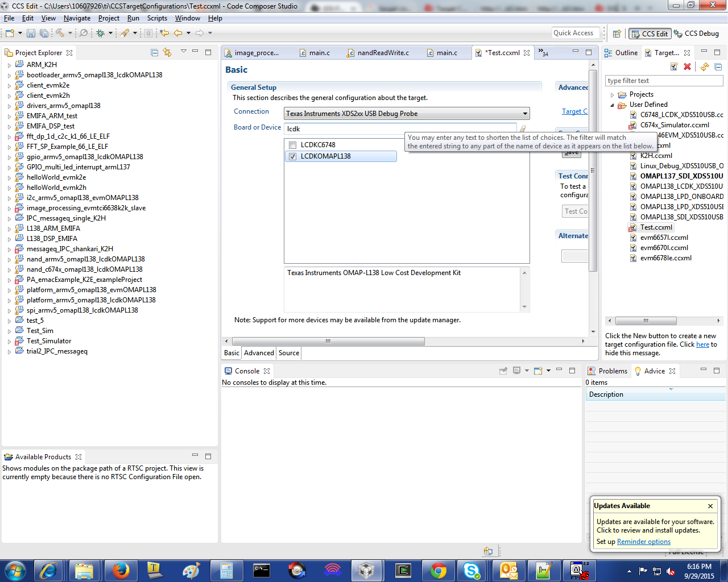728x582 pixels.
Task: Check the LCDKC6748 device checkbox
Action: [292, 145]
